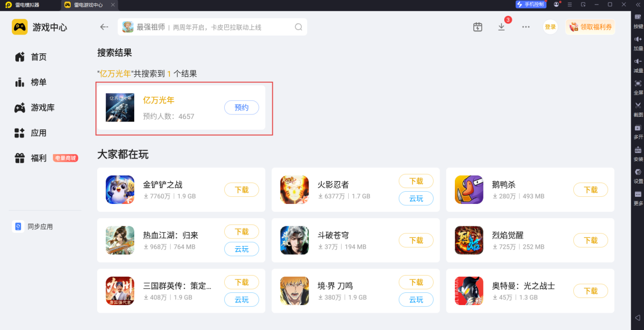Open the 设置 settings icon in the sidebar
Screen dimensions: 644x330
(x=638, y=175)
